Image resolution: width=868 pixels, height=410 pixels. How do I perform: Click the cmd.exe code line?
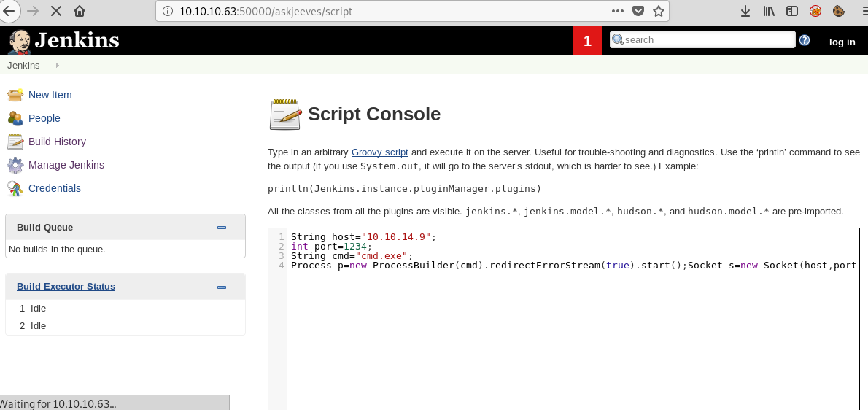[x=352, y=255]
